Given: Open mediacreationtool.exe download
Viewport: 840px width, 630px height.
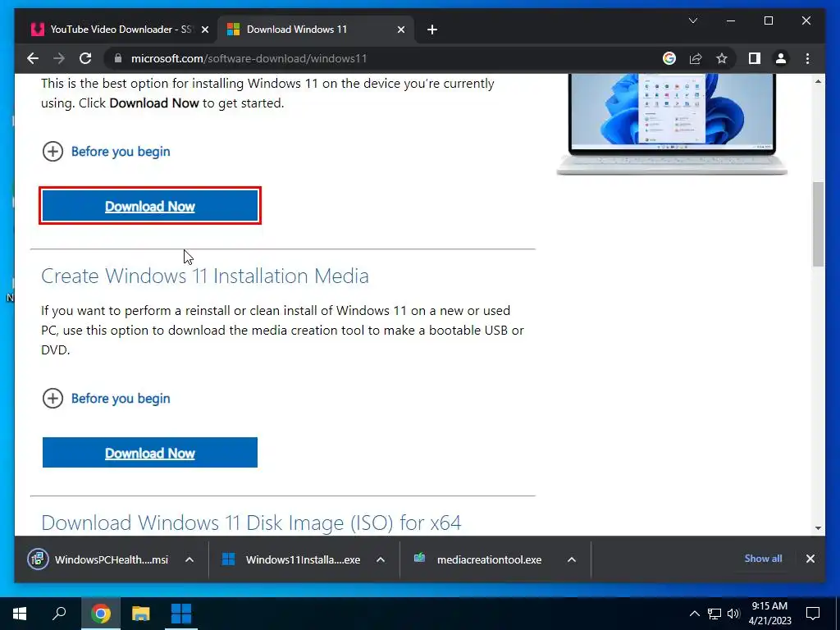Looking at the screenshot, I should click(478, 559).
